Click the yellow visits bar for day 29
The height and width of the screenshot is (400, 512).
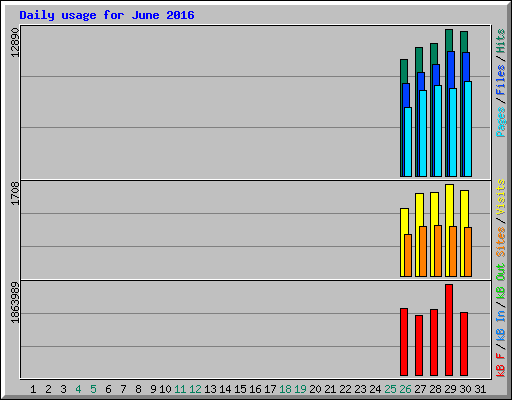[x=449, y=205]
